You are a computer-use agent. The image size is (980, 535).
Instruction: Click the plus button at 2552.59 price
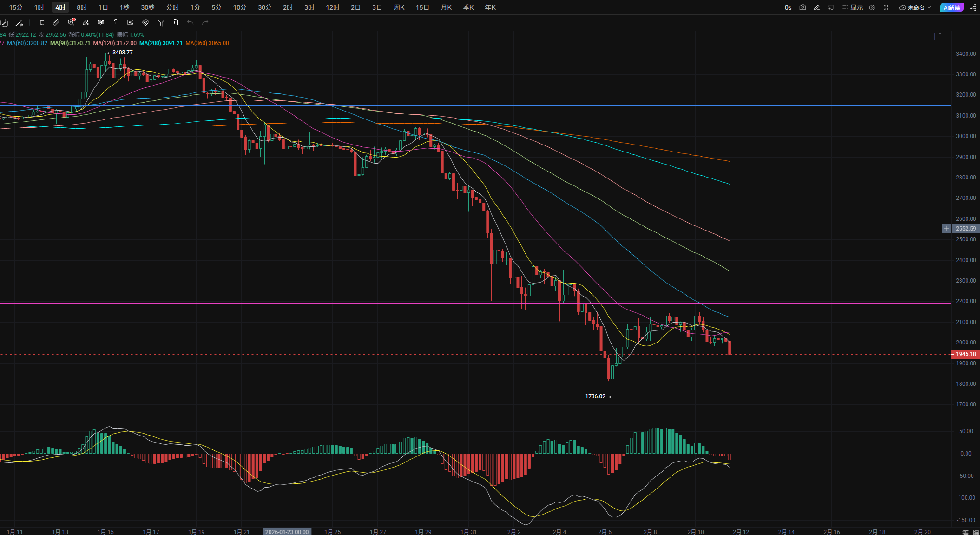pyautogui.click(x=946, y=229)
